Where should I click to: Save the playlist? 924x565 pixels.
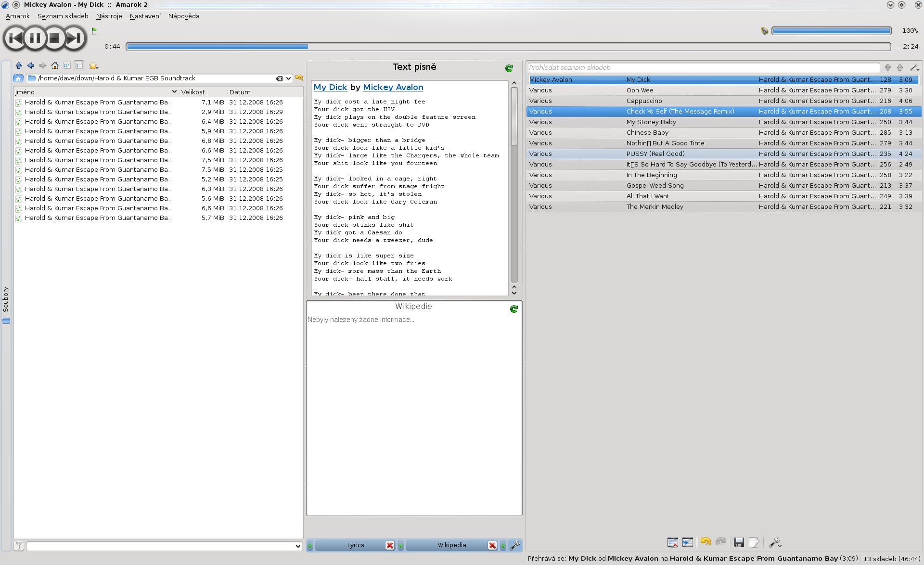[739, 542]
